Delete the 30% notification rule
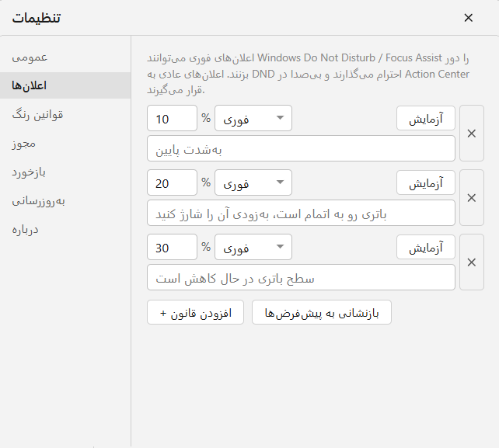The image size is (499, 448). click(x=472, y=262)
